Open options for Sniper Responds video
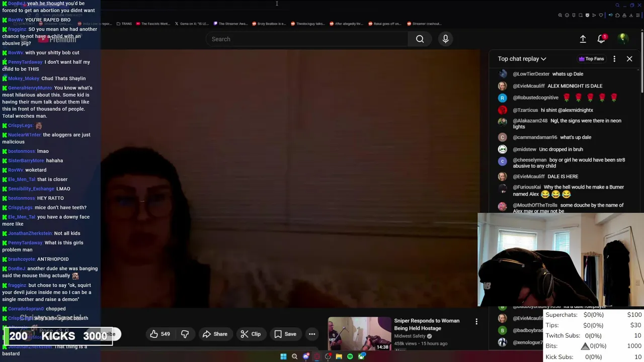 coord(476,321)
